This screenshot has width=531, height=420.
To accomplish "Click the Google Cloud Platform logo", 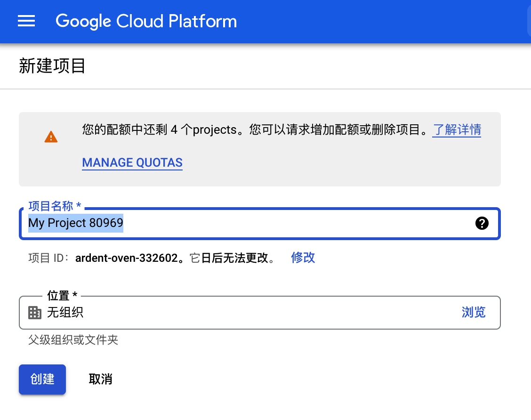I will 146,21.
